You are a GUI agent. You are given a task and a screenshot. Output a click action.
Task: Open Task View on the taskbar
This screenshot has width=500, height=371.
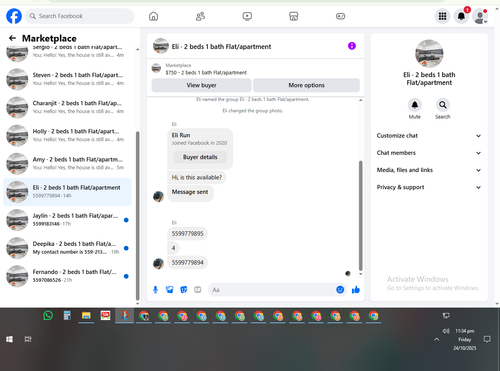[x=28, y=339]
